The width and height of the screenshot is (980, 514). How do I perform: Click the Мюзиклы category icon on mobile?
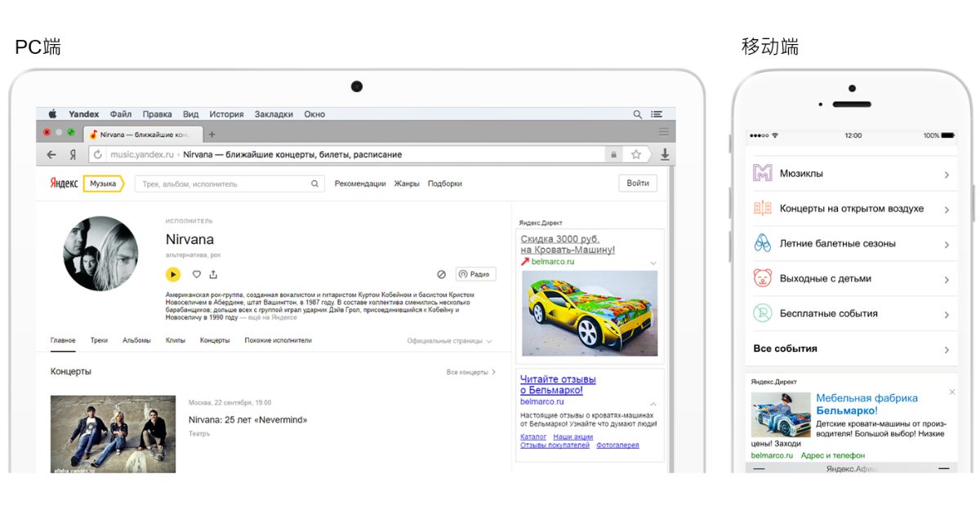click(x=763, y=173)
